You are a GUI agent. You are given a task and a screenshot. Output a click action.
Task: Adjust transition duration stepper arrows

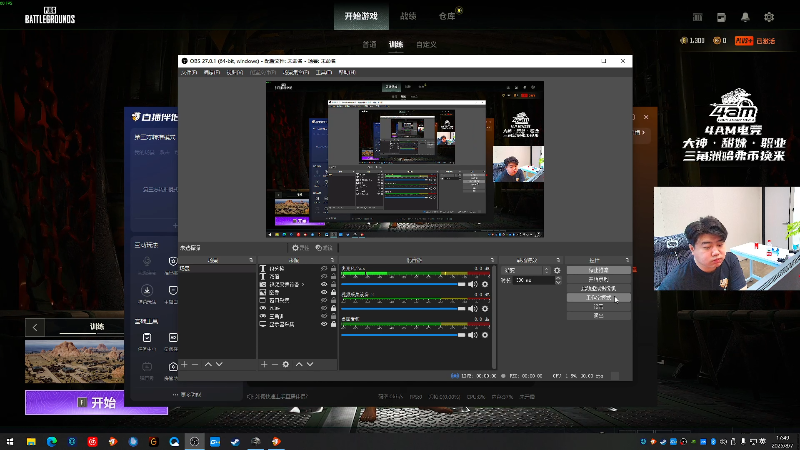click(x=558, y=280)
